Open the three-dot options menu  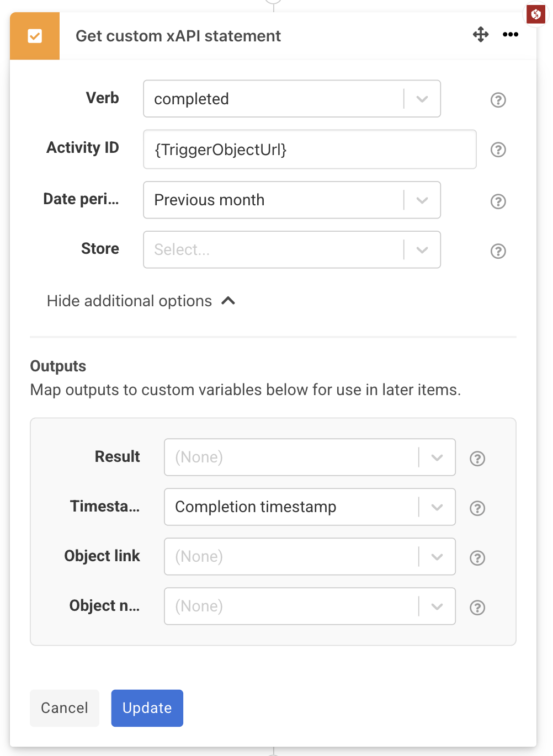tap(511, 34)
